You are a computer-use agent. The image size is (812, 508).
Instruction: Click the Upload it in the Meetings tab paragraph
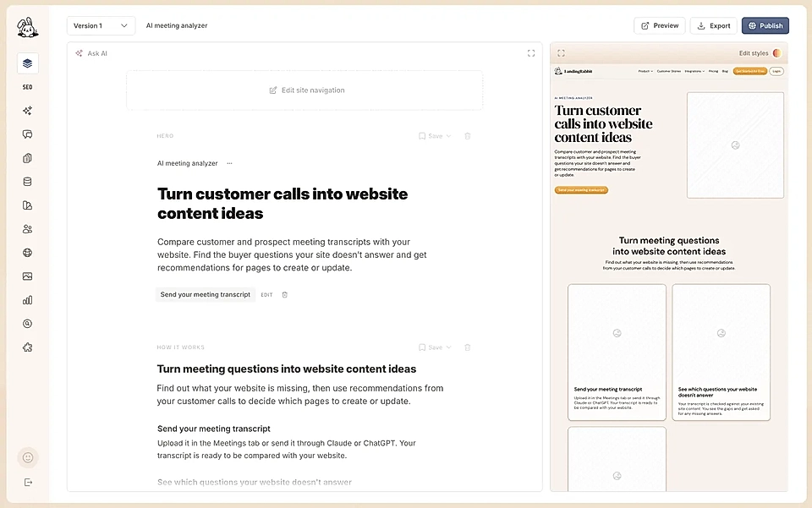(x=287, y=449)
